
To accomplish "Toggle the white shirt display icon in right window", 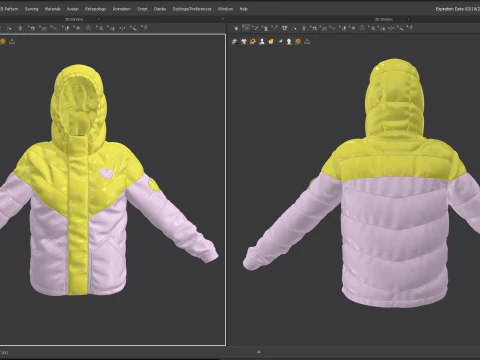I will pos(244,42).
